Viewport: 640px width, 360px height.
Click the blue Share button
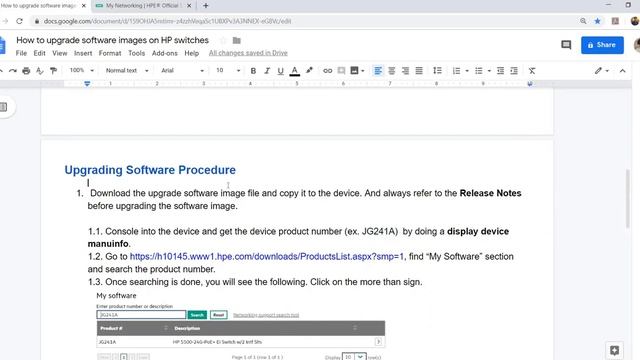pos(602,45)
